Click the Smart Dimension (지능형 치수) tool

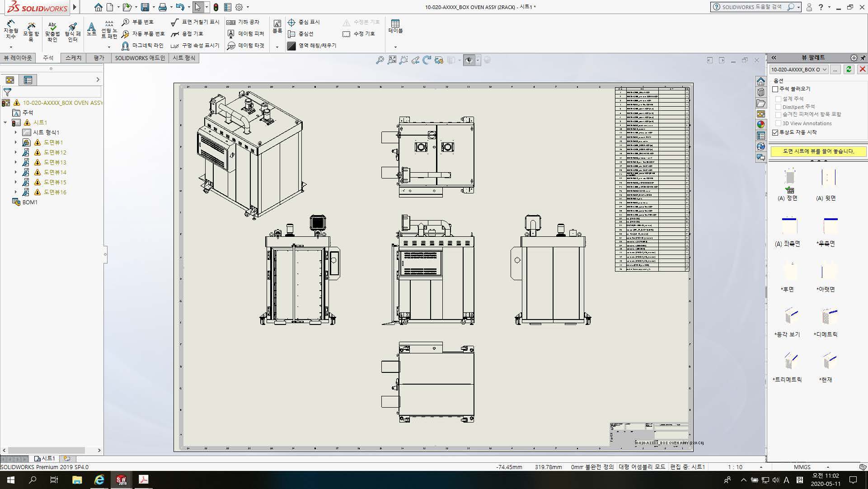pos(11,30)
